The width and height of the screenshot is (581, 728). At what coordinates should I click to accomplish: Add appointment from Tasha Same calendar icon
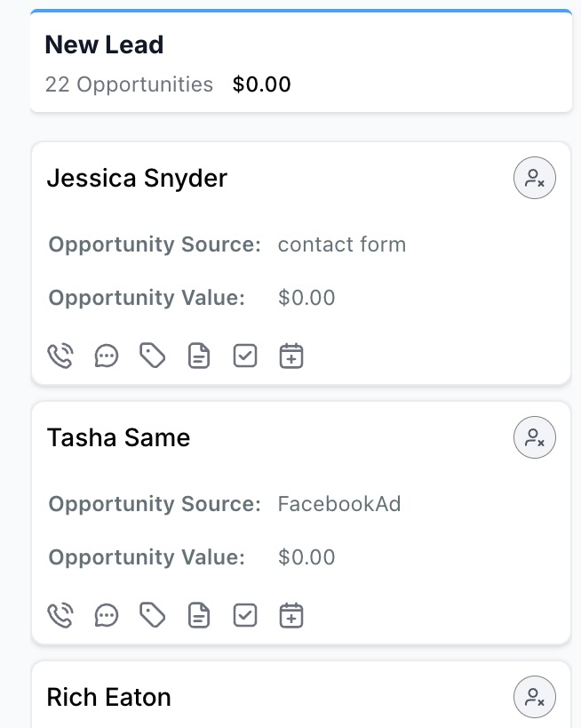291,614
